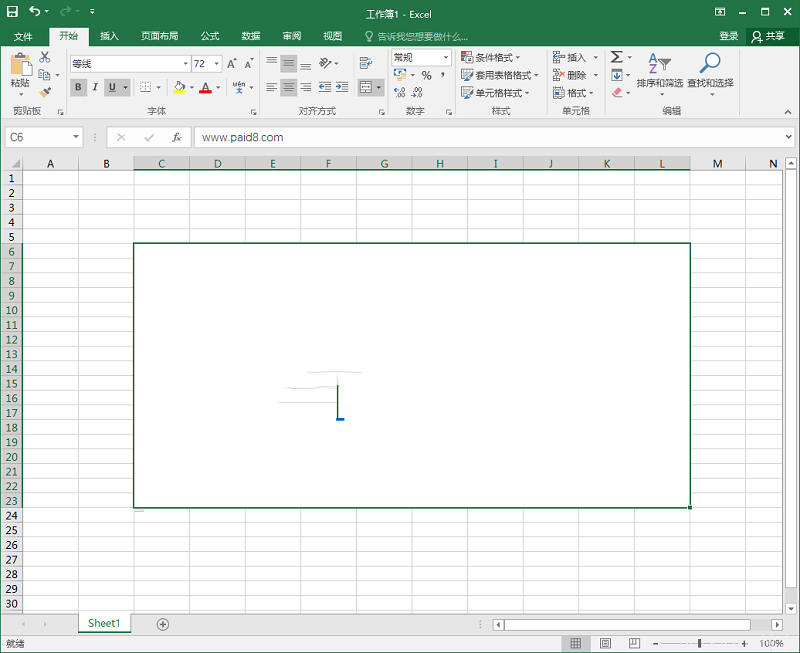This screenshot has width=800, height=653.
Task: Open the number format dropdown (常规)
Action: 445,57
